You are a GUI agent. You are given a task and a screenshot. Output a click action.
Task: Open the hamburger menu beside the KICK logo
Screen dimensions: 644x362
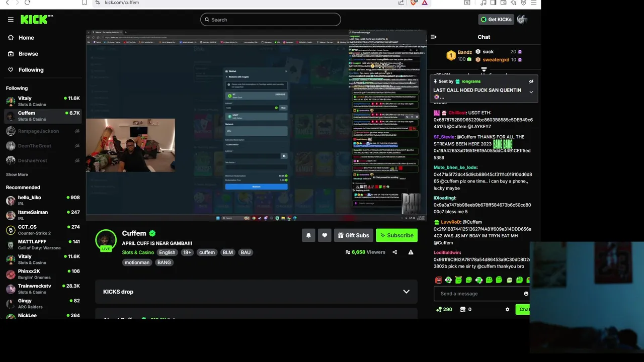point(11,20)
